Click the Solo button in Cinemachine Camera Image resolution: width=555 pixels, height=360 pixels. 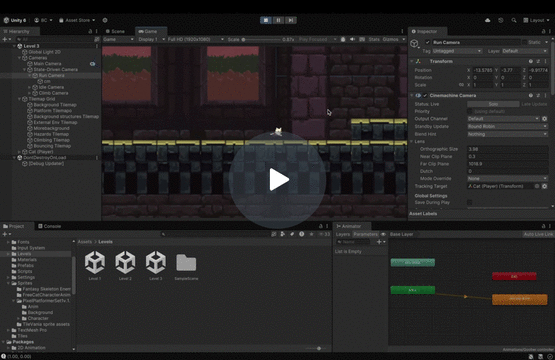493,104
